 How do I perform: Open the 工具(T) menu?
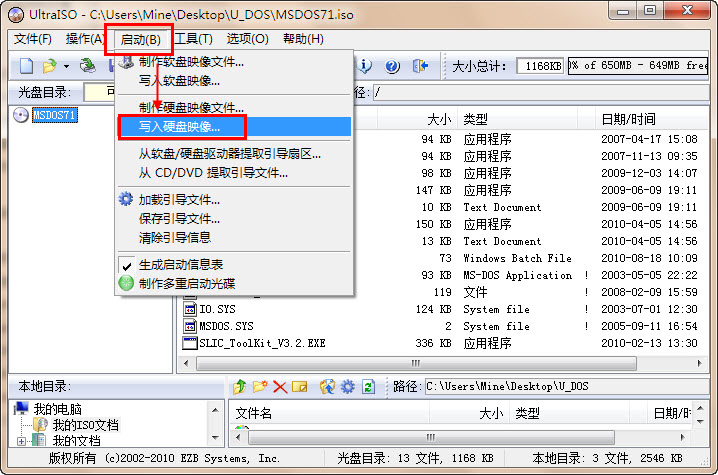(x=194, y=39)
